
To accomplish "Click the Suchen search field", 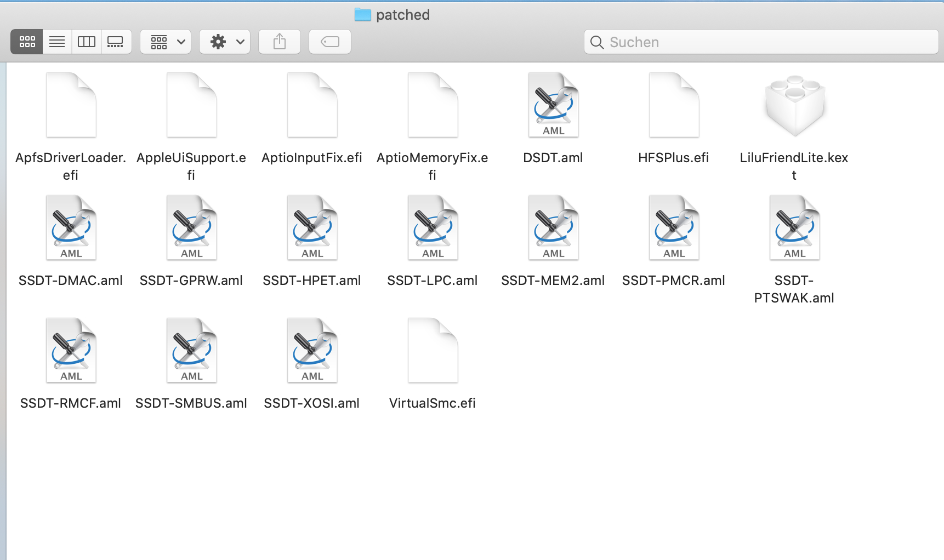I will pos(761,42).
